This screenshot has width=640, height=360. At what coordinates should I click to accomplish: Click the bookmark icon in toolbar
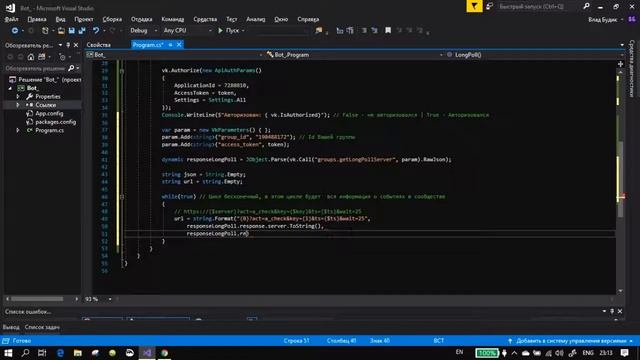tap(388, 31)
